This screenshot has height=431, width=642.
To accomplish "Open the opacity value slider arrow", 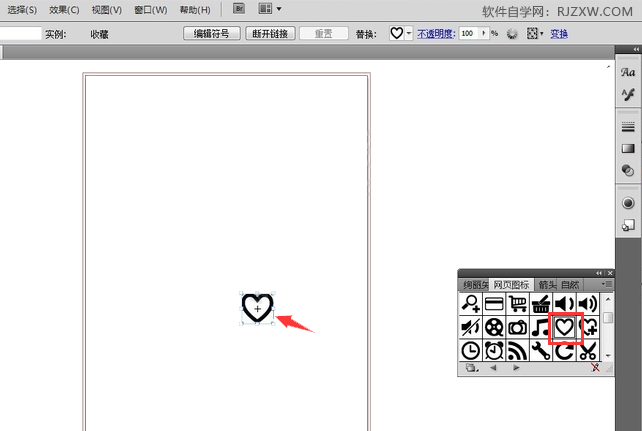I will click(484, 33).
